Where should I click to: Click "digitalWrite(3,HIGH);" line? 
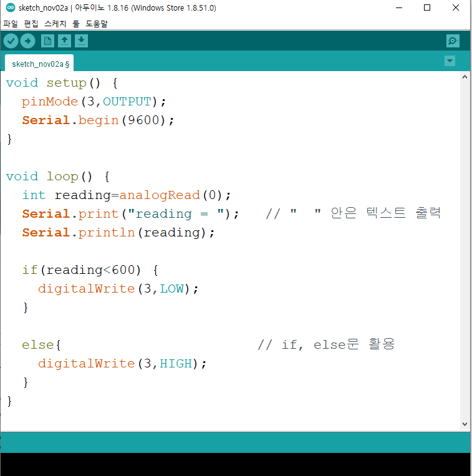coord(122,364)
